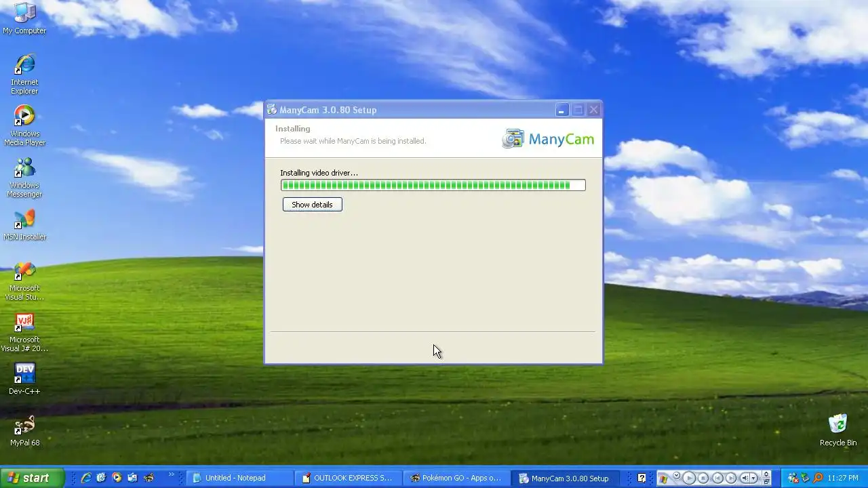Screen dimensions: 868x488
Task: Click the Safely Remove Hardware tray icon
Action: point(805,478)
